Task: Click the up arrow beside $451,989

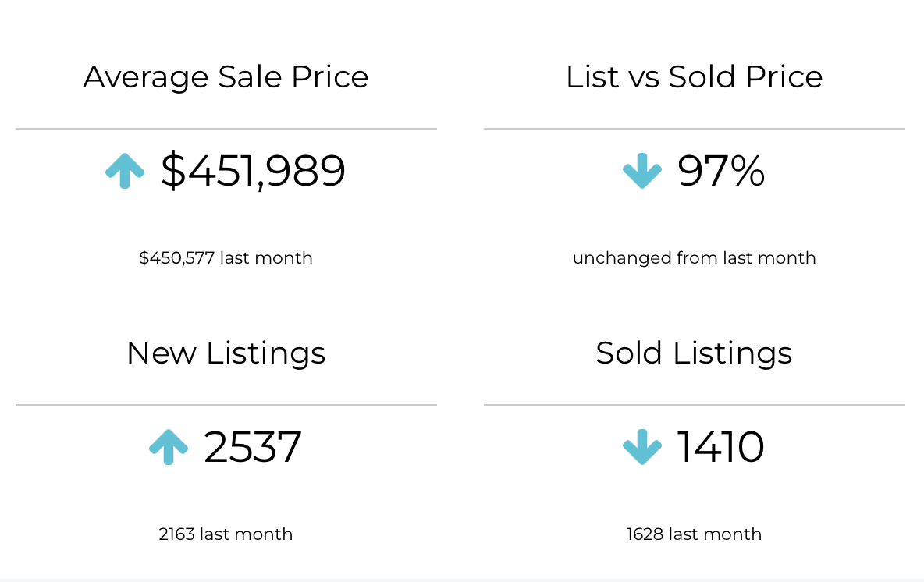Action: coord(125,171)
